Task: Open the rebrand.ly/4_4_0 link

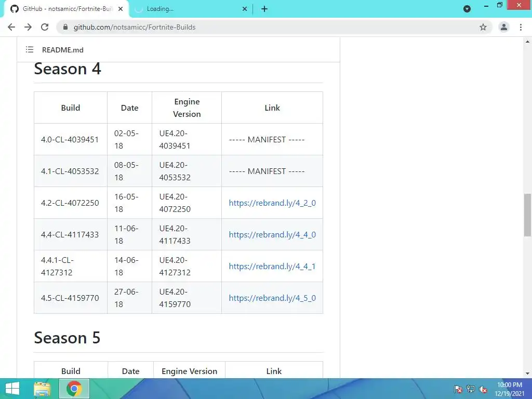Action: point(272,234)
